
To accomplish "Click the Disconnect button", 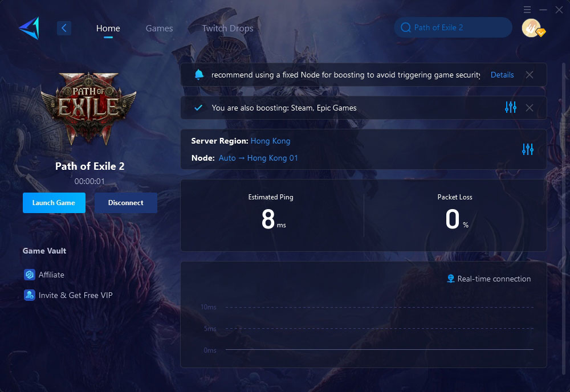I will click(126, 203).
